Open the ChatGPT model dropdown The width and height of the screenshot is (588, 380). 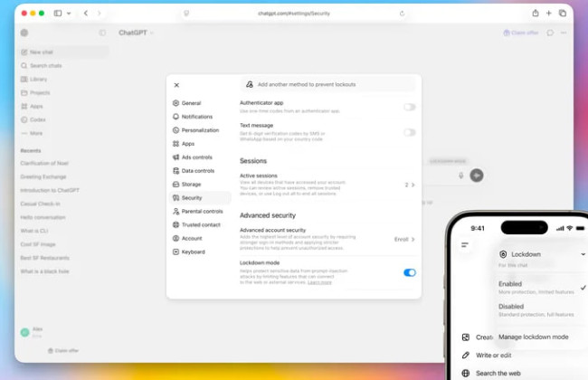[136, 33]
